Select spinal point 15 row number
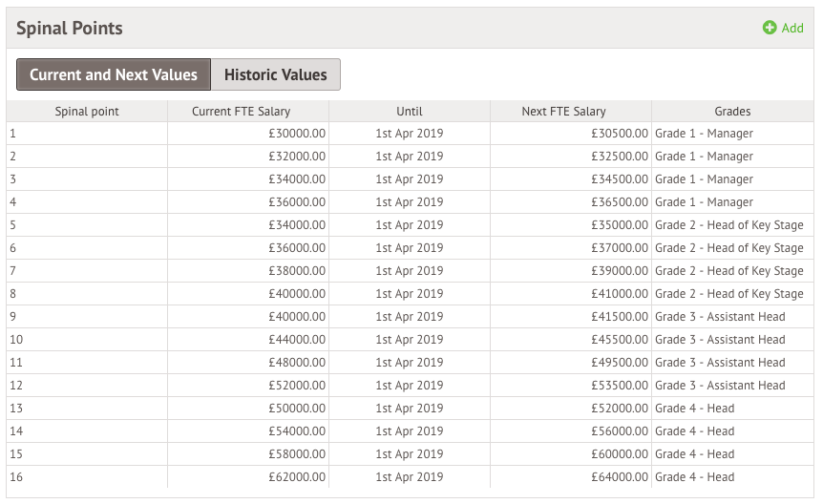The width and height of the screenshot is (823, 504). tap(16, 454)
